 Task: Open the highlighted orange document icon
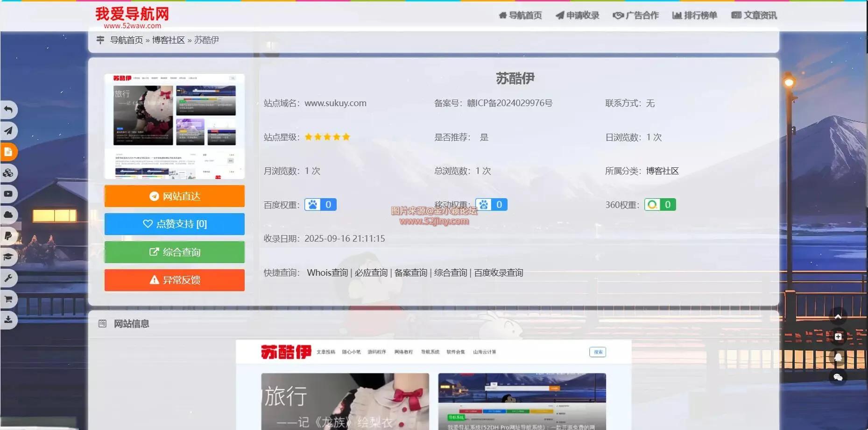click(8, 151)
